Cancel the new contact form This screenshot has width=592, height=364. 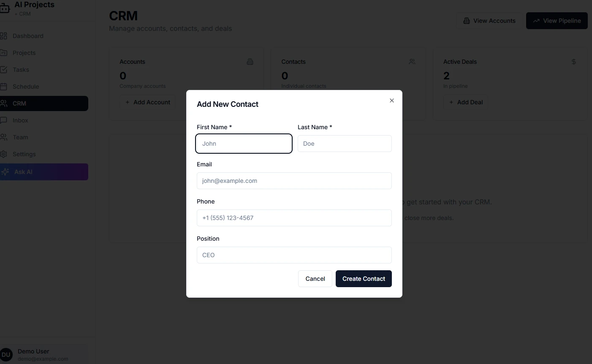pyautogui.click(x=315, y=279)
